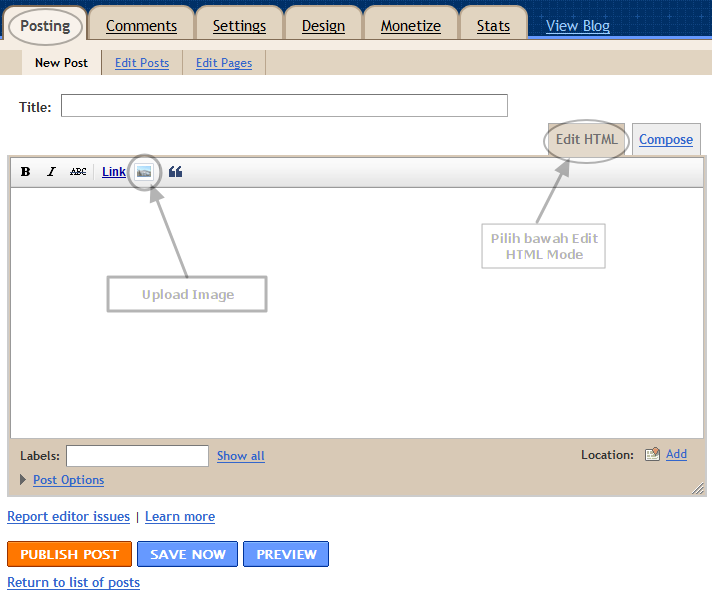Viewport: 712px width, 595px height.
Task: Open the Post Options link
Action: click(x=69, y=480)
